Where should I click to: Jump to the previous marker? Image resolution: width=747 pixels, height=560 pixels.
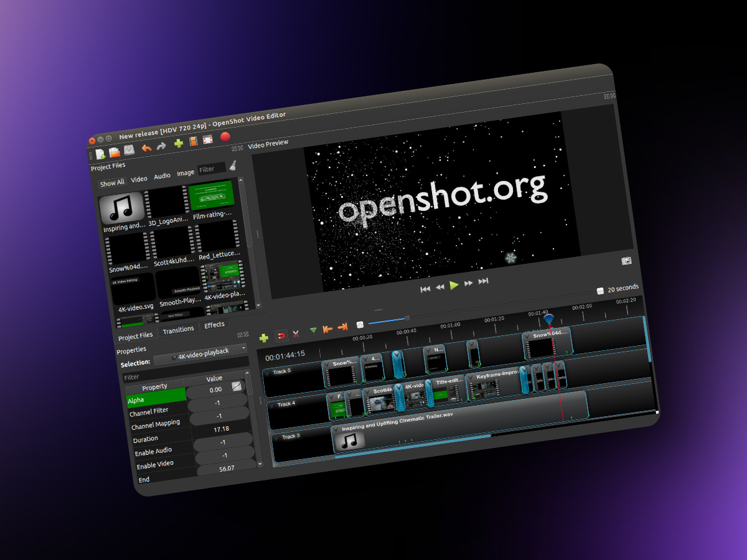pos(327,329)
